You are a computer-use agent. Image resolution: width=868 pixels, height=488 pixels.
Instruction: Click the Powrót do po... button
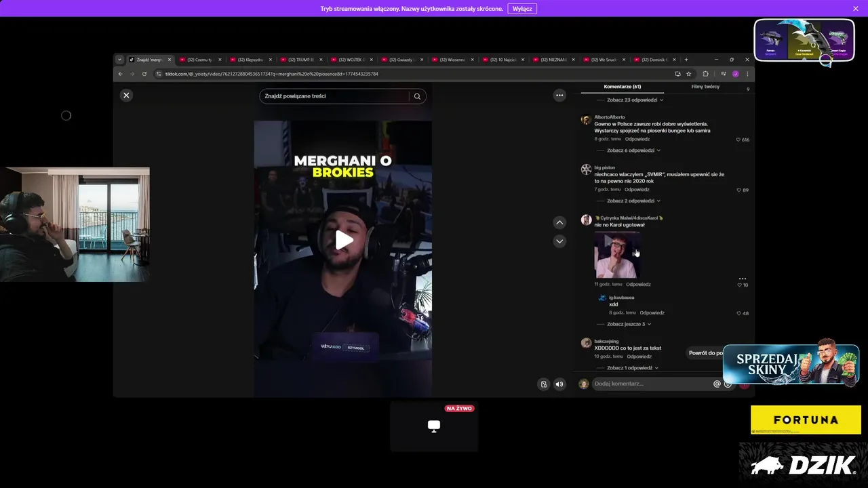[705, 353]
